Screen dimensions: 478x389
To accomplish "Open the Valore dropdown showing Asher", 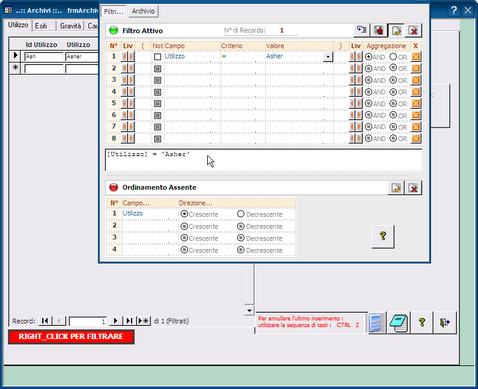I will [x=328, y=57].
